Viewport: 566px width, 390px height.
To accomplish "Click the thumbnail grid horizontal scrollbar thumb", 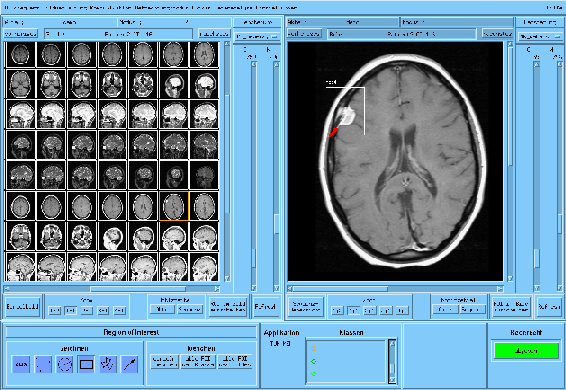I will (138, 289).
